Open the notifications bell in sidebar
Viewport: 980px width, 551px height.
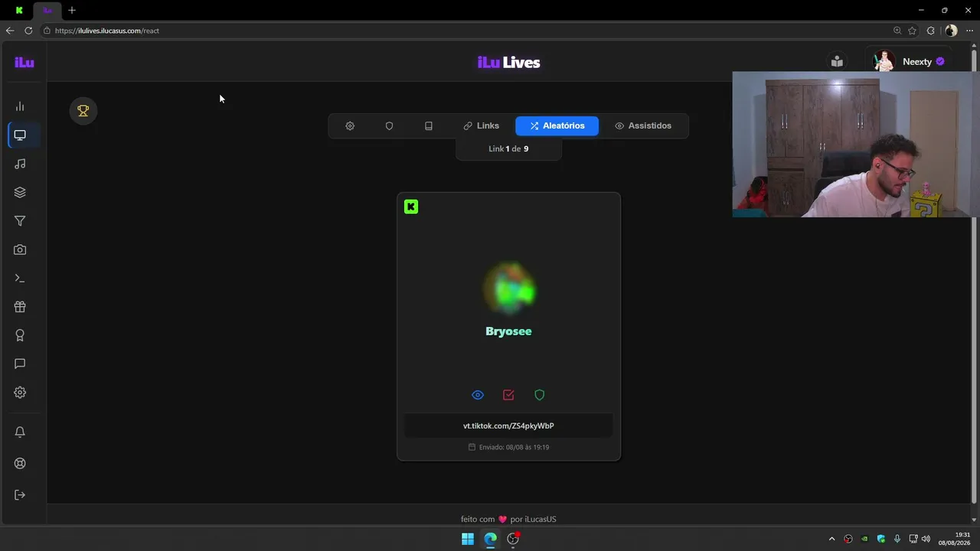tap(20, 432)
